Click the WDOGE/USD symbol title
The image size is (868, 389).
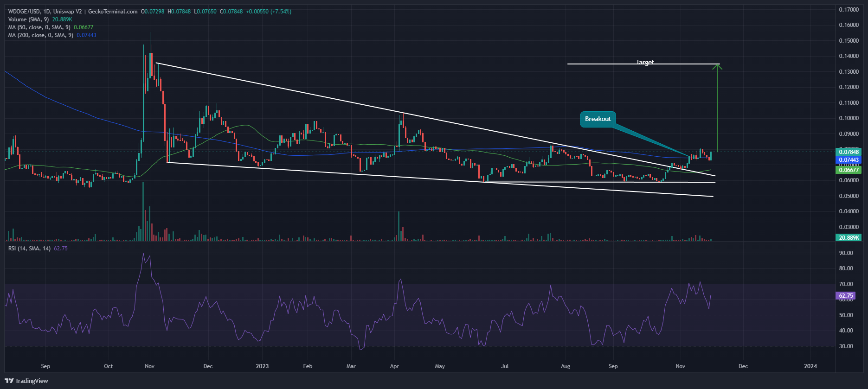click(x=25, y=12)
